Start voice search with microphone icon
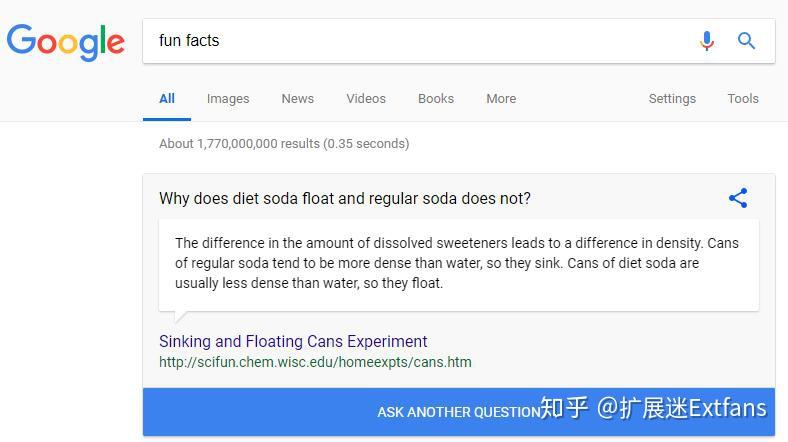This screenshot has height=442, width=788. (707, 41)
